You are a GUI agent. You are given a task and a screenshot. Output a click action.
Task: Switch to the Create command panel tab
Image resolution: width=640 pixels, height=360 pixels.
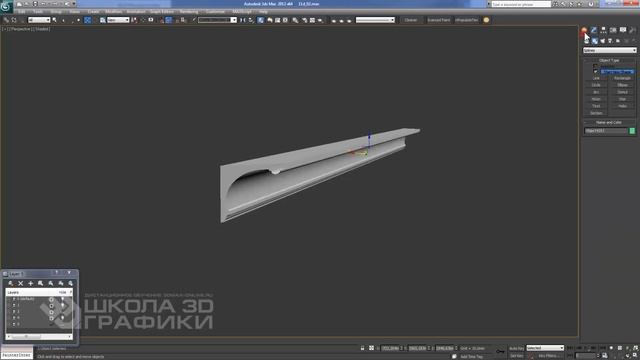pyautogui.click(x=584, y=30)
